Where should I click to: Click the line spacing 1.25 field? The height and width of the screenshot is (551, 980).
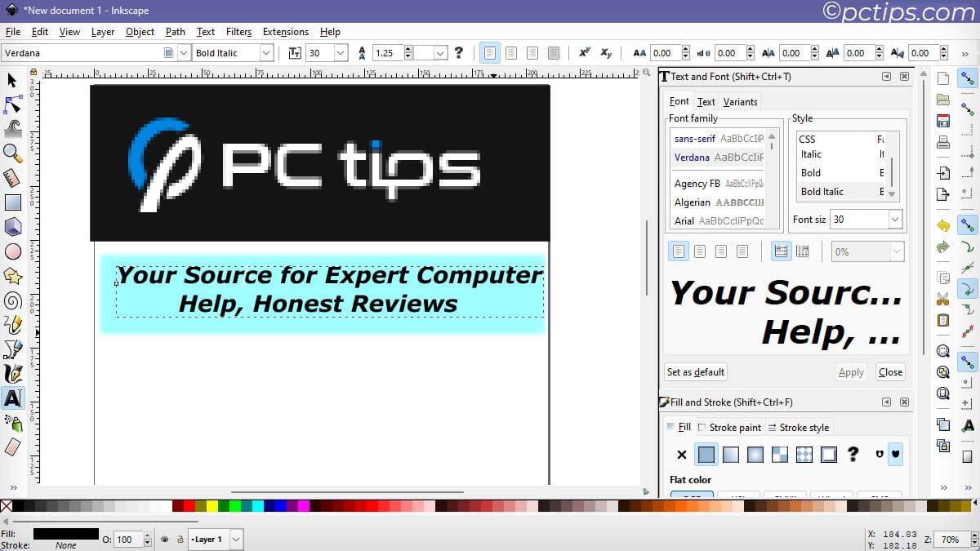pyautogui.click(x=390, y=53)
